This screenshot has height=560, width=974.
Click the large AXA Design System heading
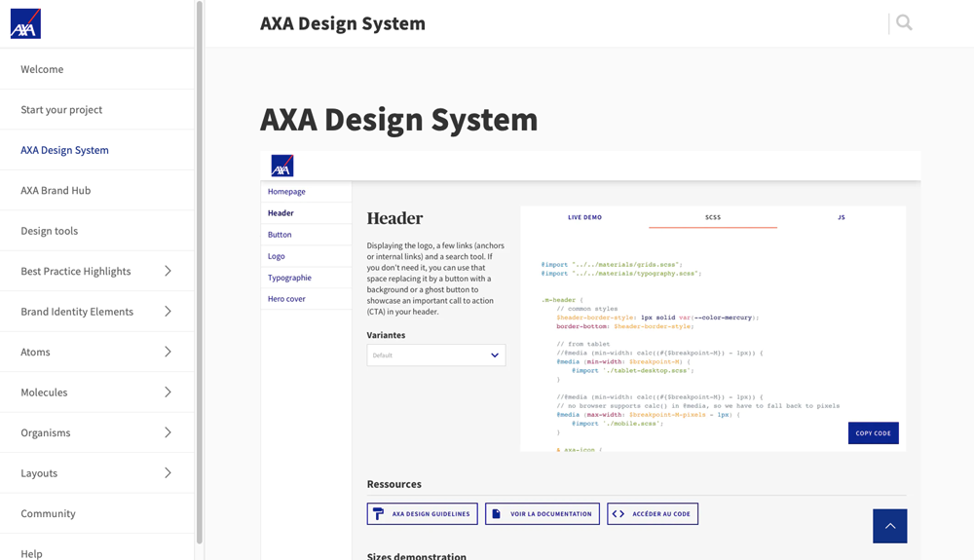(x=398, y=119)
